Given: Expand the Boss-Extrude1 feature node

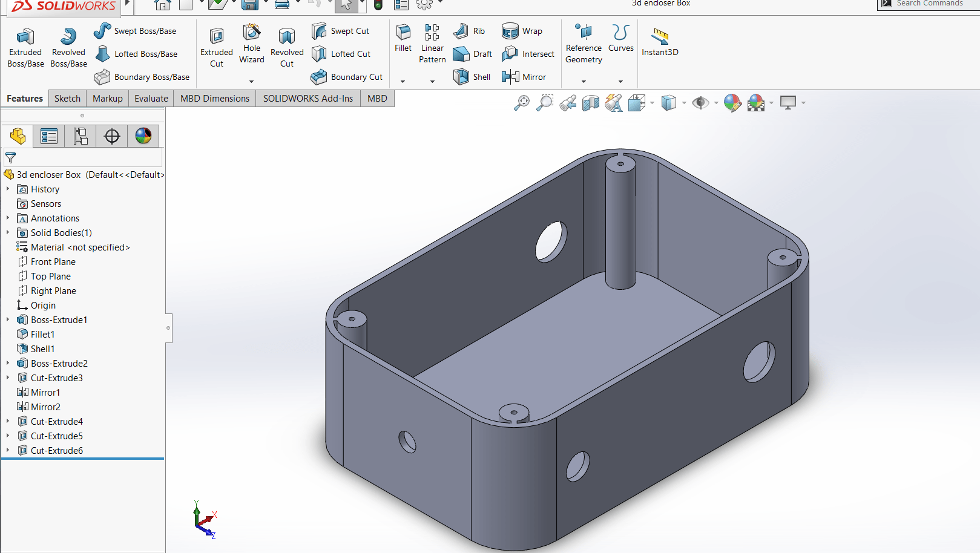Looking at the screenshot, I should [x=8, y=320].
